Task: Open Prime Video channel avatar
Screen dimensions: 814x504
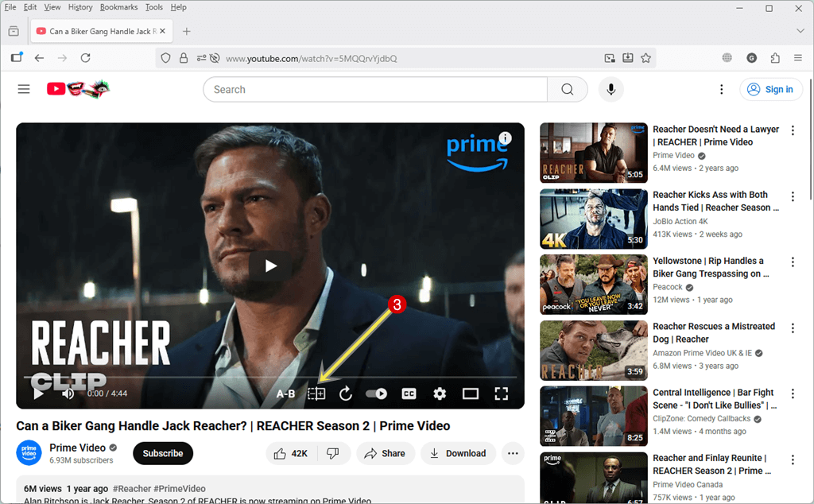Action: tap(29, 453)
